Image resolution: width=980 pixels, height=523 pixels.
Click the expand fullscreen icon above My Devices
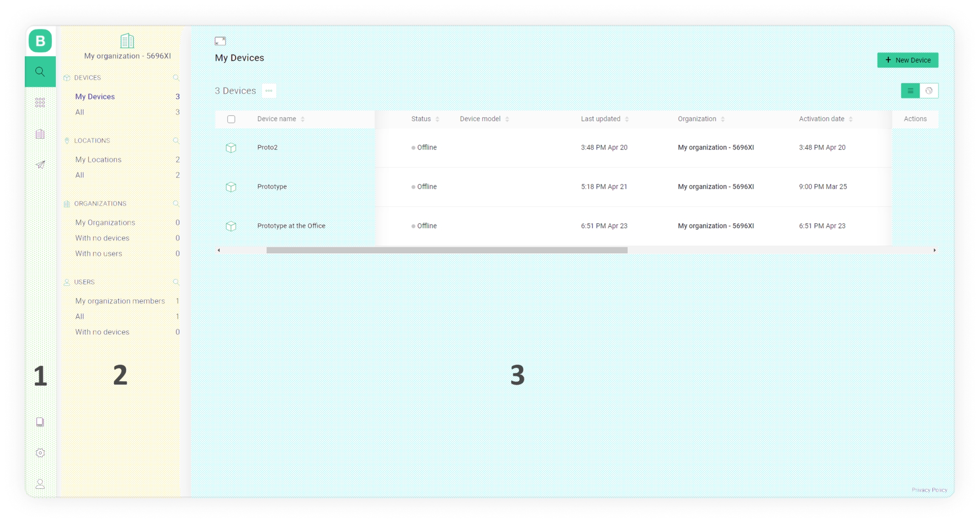click(x=220, y=41)
